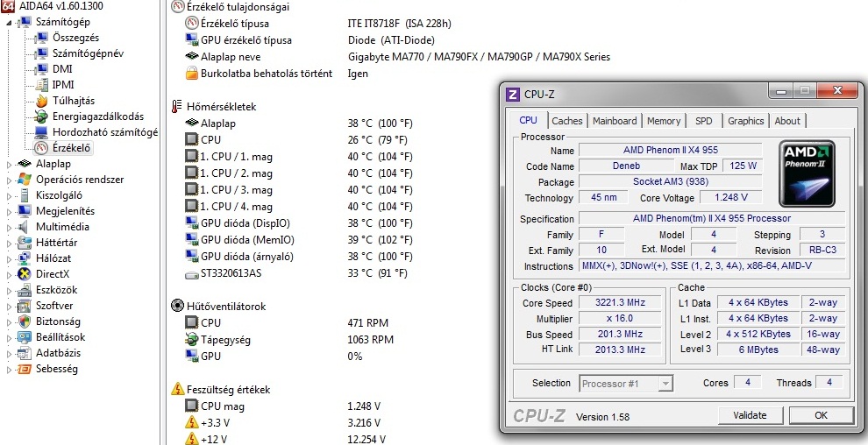868x445 pixels.
Task: Expand the Operációs rendszer node
Action: pyautogui.click(x=9, y=180)
